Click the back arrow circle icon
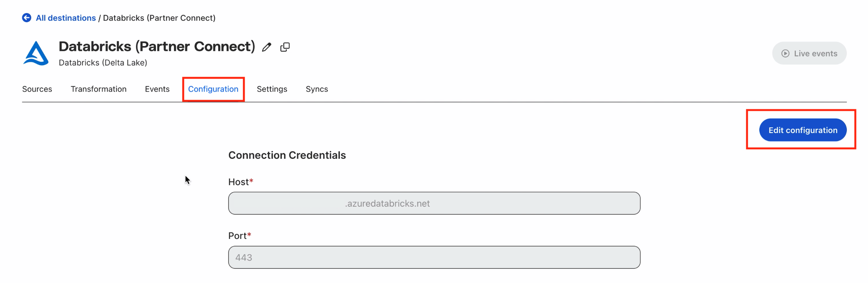Viewport: 868px width, 283px height. tap(27, 18)
